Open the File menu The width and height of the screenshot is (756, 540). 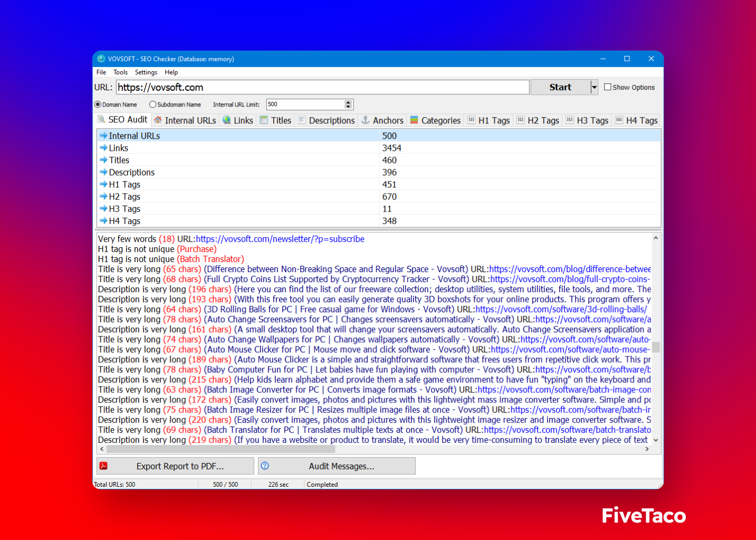tap(101, 72)
